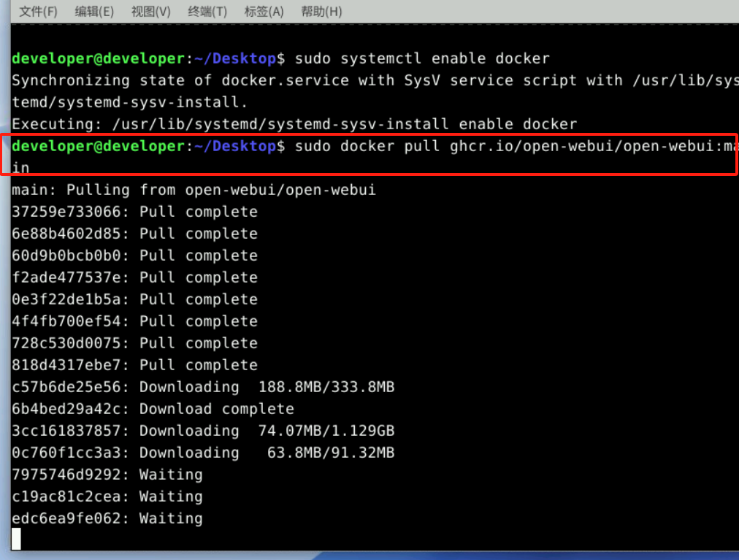The width and height of the screenshot is (739, 560).
Task: Click the '7975746d9292: Waiting' line
Action: (107, 475)
